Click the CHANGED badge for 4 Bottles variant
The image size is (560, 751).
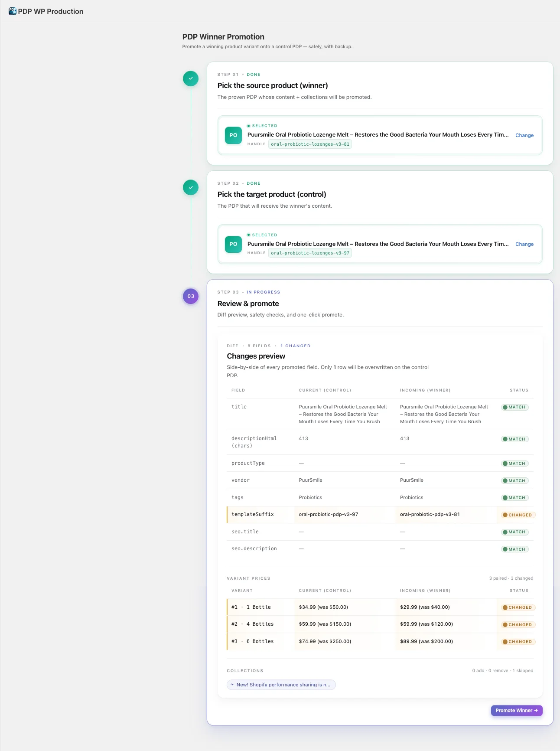tap(518, 624)
